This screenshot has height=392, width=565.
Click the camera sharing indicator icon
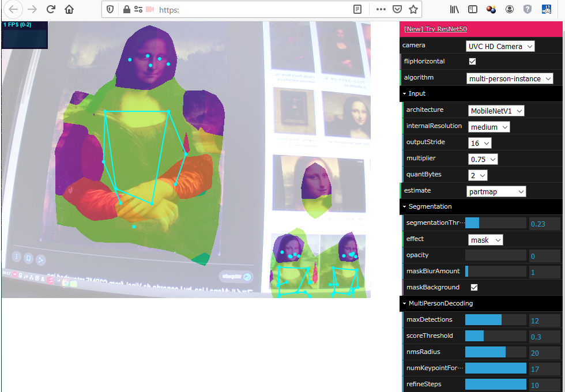150,9
